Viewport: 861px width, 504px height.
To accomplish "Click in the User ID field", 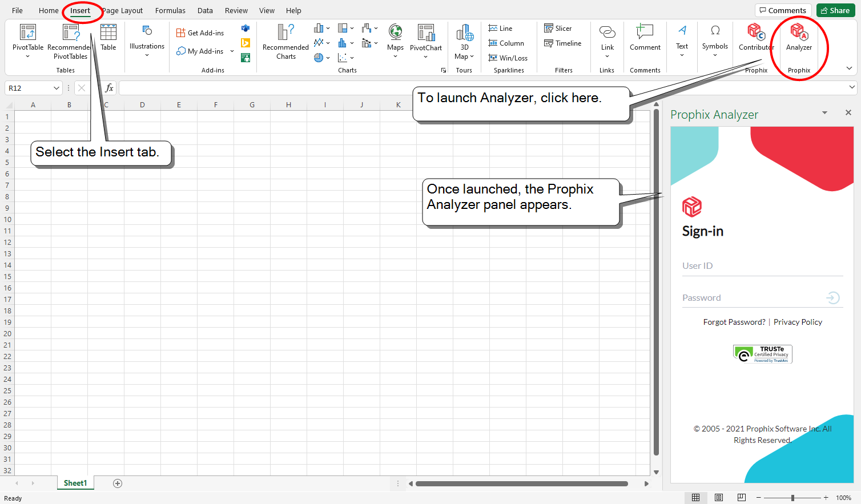I will [762, 266].
